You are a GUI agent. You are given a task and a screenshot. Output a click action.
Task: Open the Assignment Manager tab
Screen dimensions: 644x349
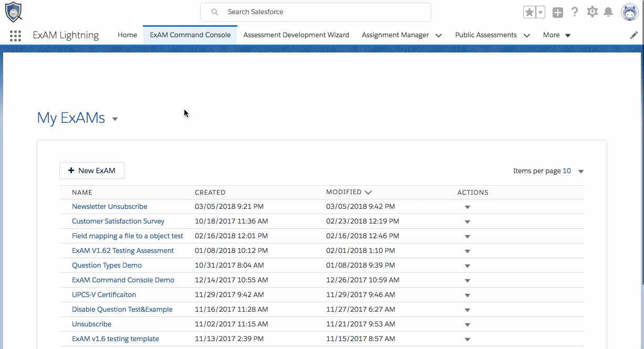click(x=396, y=35)
